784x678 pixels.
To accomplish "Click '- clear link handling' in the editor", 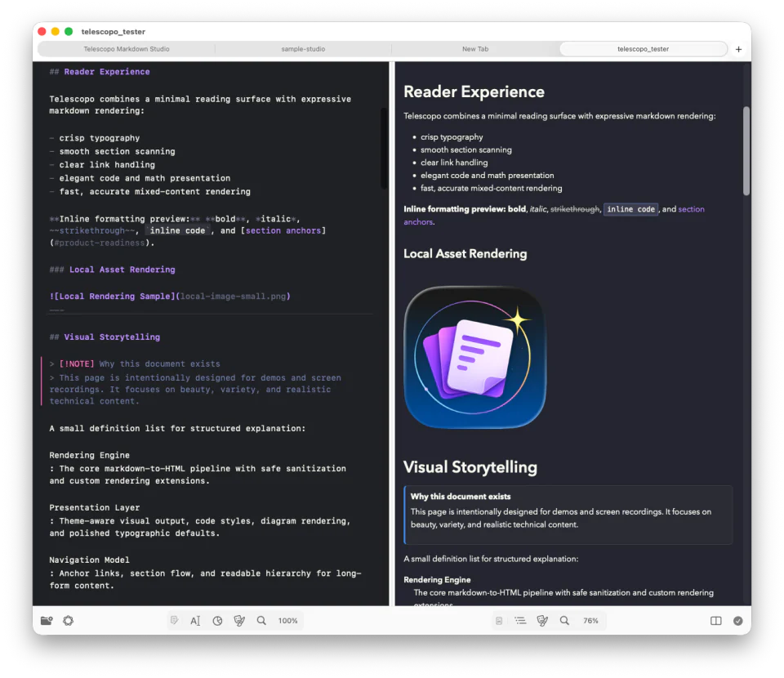I will tap(102, 164).
